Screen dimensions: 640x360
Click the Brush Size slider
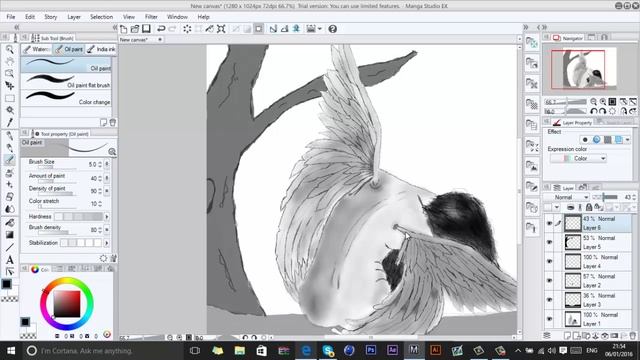pos(57,168)
